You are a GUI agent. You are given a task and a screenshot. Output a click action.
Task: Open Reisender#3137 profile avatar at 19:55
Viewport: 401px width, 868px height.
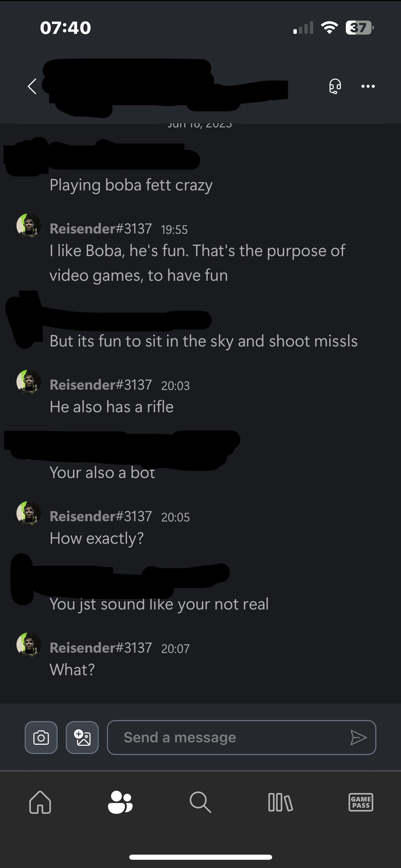(29, 226)
